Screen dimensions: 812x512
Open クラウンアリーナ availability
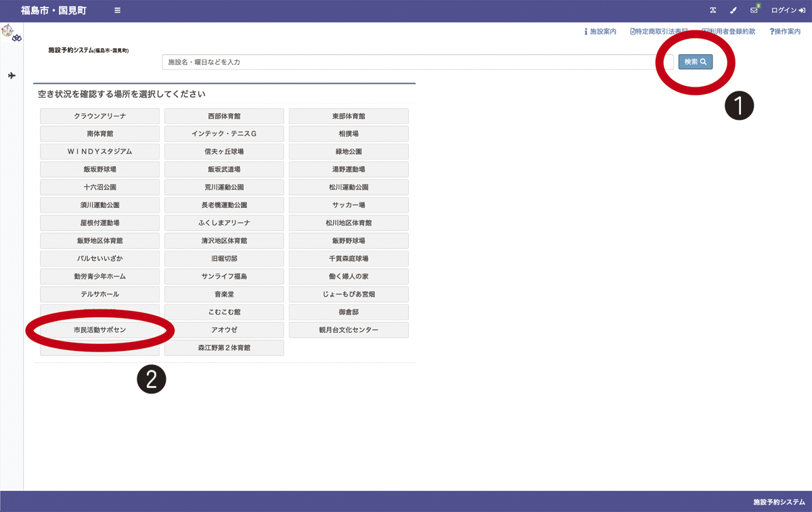99,116
